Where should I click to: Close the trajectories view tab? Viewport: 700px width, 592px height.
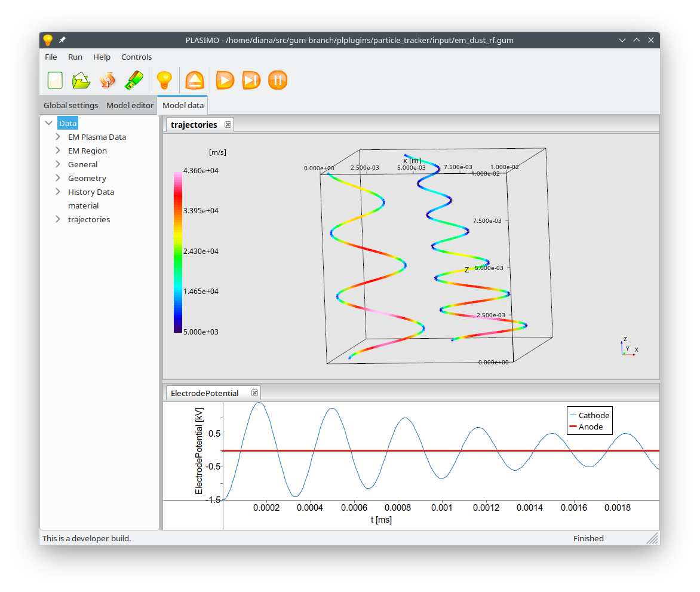[x=228, y=124]
